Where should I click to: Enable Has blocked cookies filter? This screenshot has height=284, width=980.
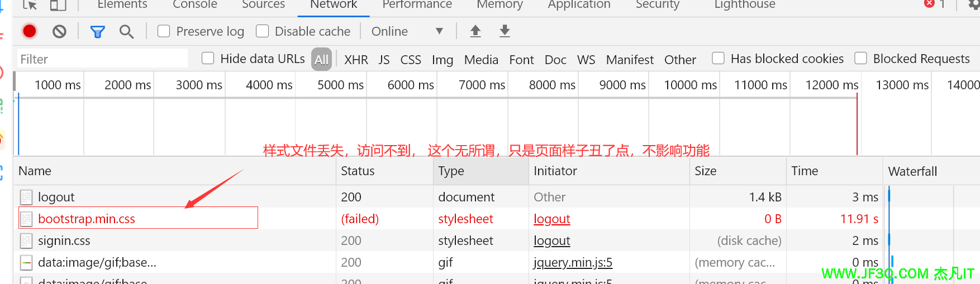tap(719, 59)
